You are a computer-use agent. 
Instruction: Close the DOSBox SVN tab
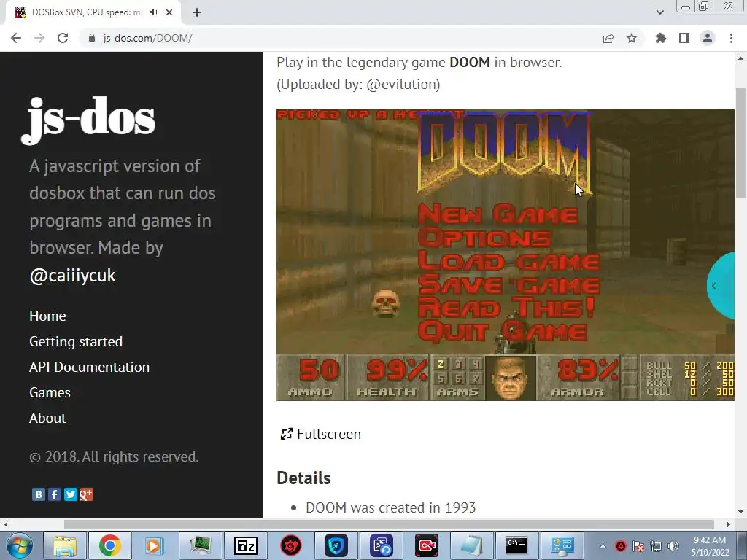pyautogui.click(x=169, y=12)
